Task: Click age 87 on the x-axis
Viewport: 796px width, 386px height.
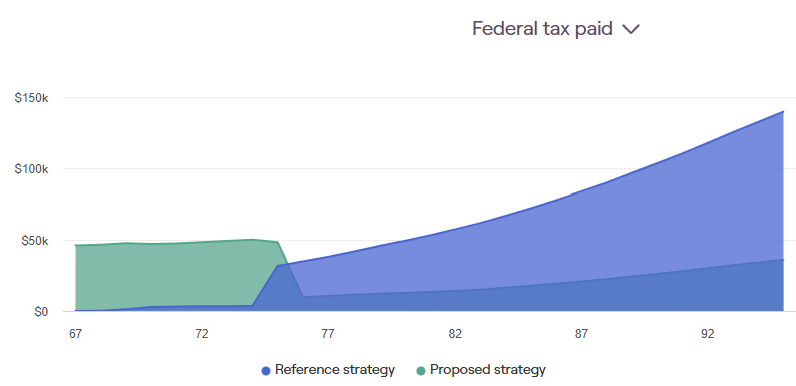Action: (581, 334)
